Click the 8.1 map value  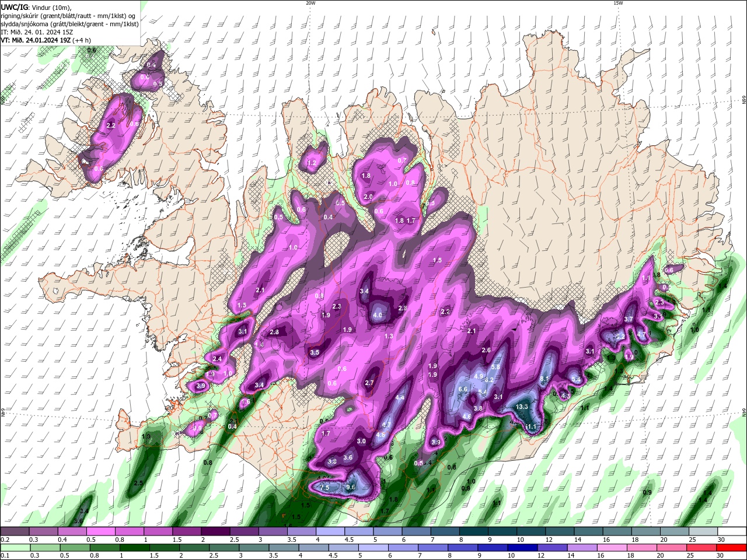pos(544,379)
